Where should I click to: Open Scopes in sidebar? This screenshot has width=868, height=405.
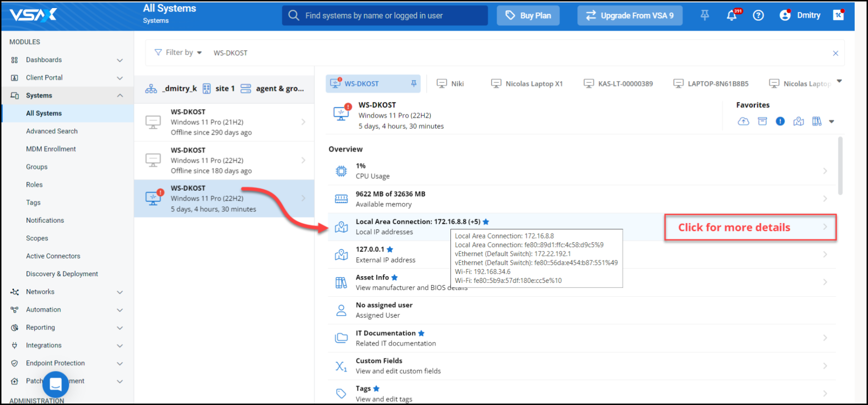[37, 238]
